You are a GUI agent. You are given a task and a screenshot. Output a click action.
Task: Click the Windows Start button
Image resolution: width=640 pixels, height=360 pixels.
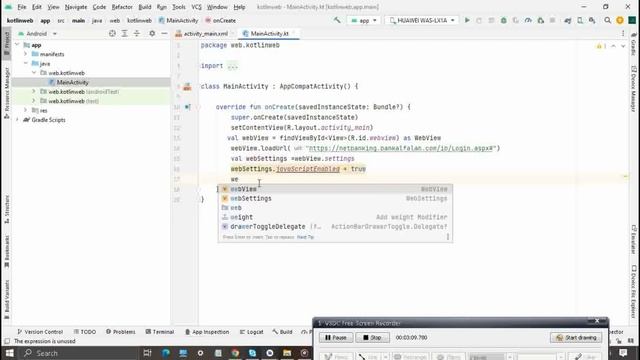(x=9, y=353)
